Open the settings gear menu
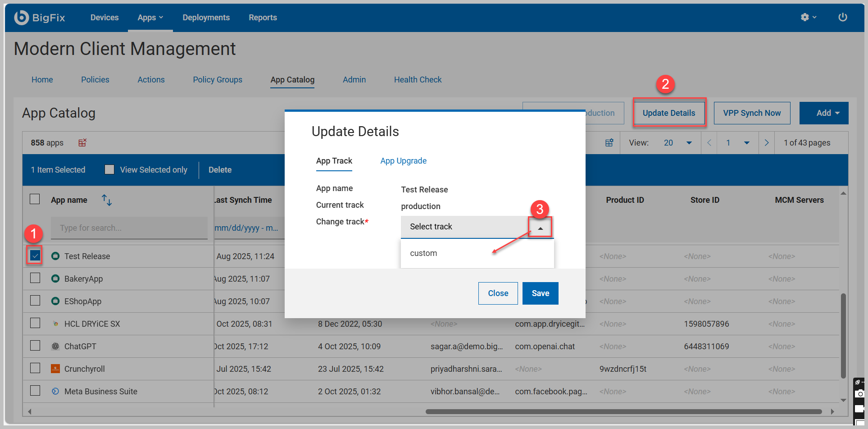 click(808, 17)
